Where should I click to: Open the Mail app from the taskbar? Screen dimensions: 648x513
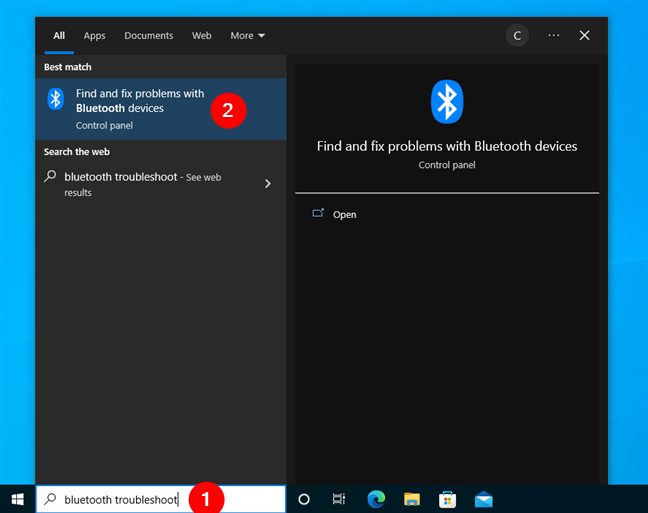pos(484,499)
